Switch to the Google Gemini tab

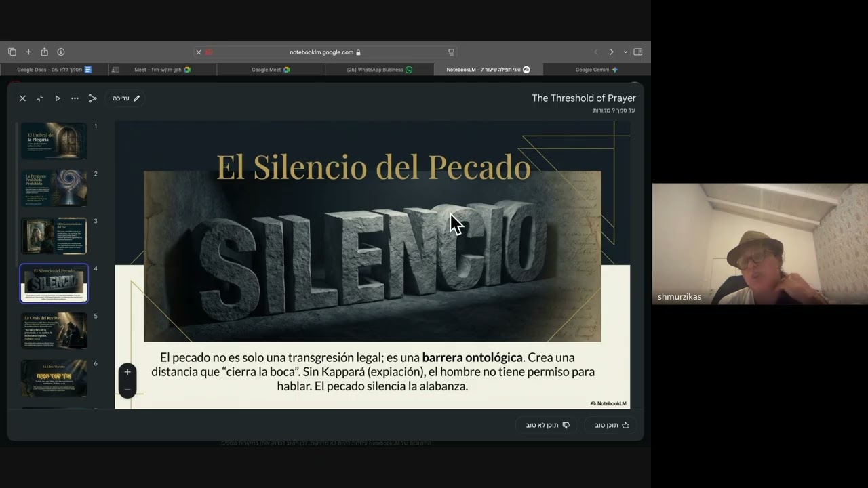(597, 70)
